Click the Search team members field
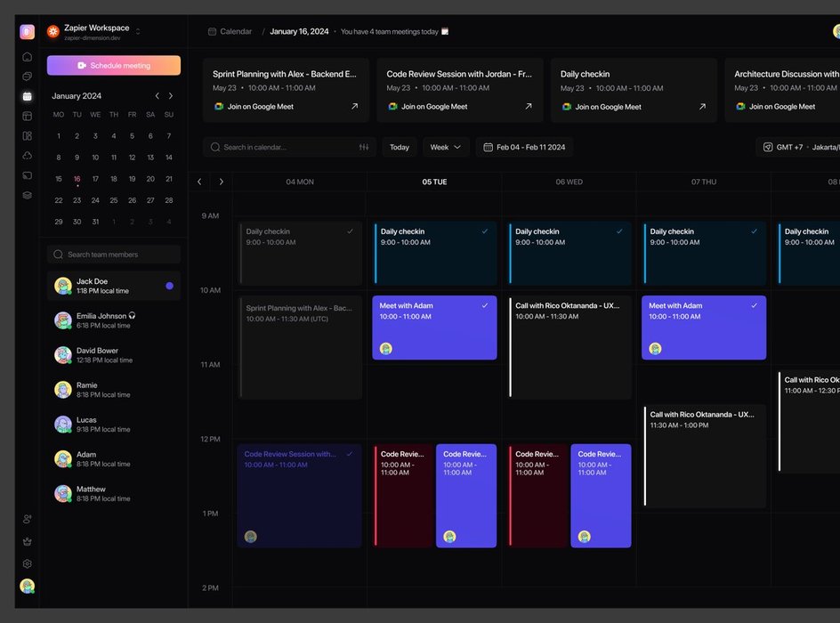 114,255
